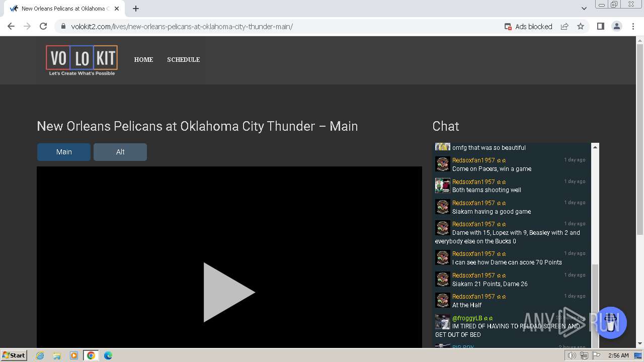
Task: Click avatar beside 'omfg that was so beautiful'
Action: pos(443,147)
